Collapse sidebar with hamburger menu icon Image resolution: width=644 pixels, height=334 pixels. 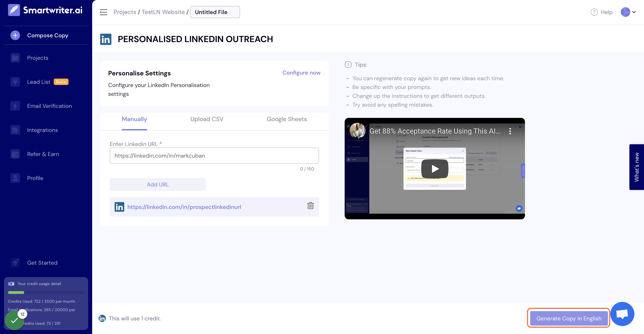coord(104,12)
